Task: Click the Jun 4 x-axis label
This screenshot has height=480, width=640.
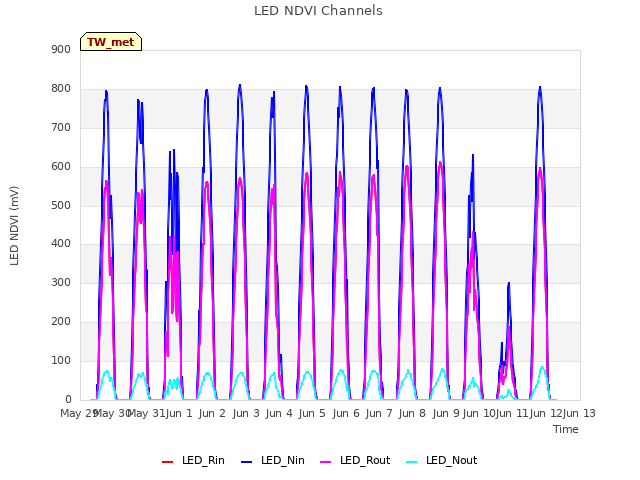Action: (279, 413)
